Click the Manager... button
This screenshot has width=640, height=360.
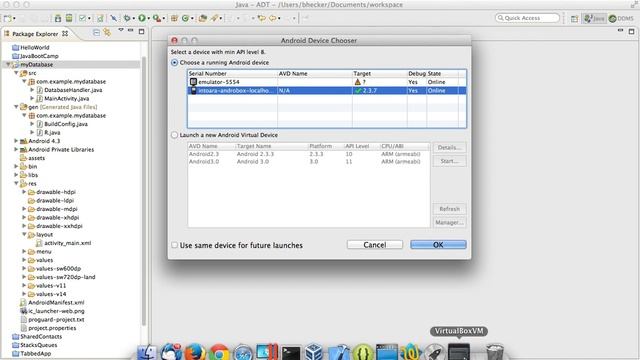449,222
